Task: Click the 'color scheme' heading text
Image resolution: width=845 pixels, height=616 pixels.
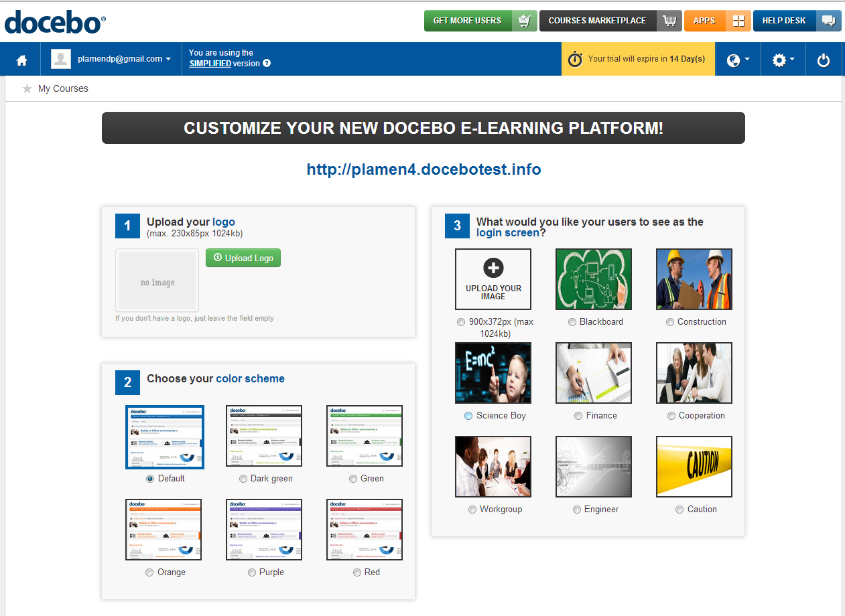Action: (250, 379)
